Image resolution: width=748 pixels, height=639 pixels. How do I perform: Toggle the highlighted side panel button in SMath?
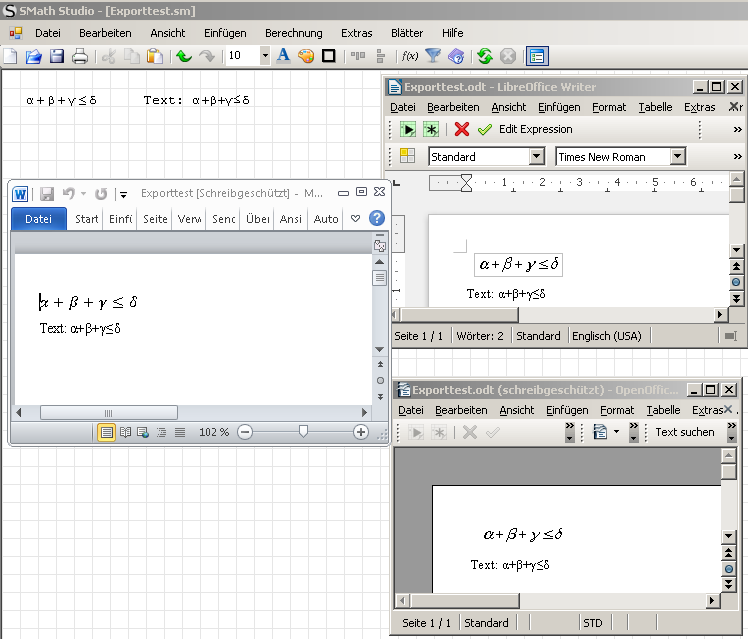[537, 56]
